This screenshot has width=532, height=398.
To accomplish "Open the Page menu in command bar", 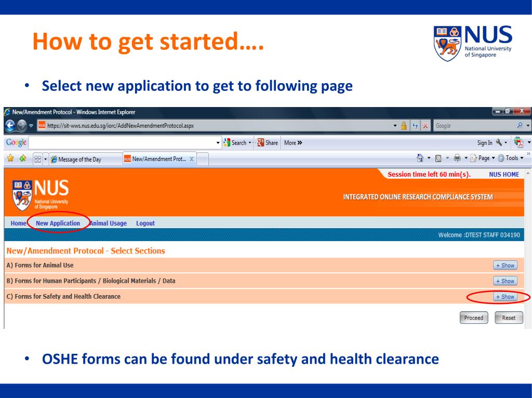I will tap(483, 158).
